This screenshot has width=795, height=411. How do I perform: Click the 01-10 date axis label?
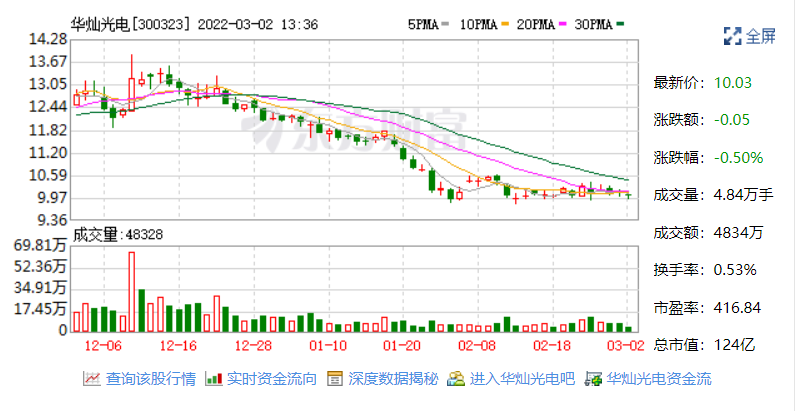point(329,346)
